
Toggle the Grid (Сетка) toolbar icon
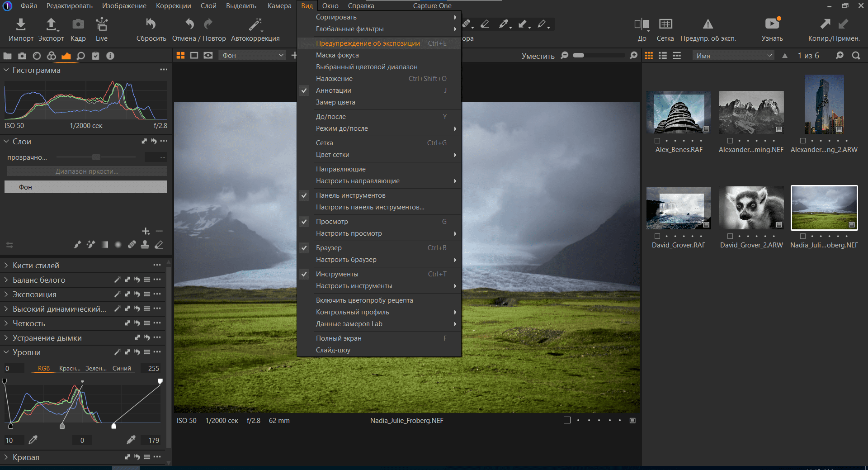[x=665, y=24]
